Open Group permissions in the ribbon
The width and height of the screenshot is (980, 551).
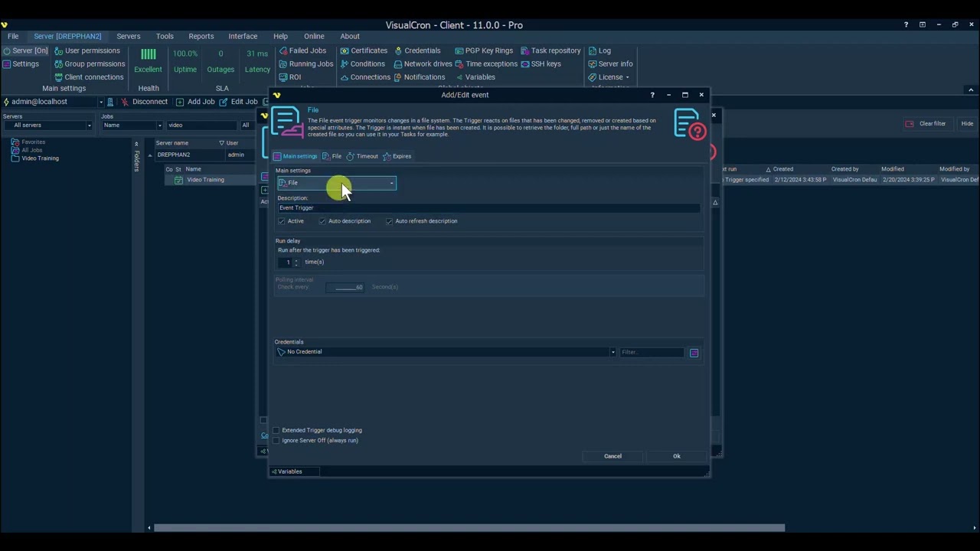(x=90, y=64)
